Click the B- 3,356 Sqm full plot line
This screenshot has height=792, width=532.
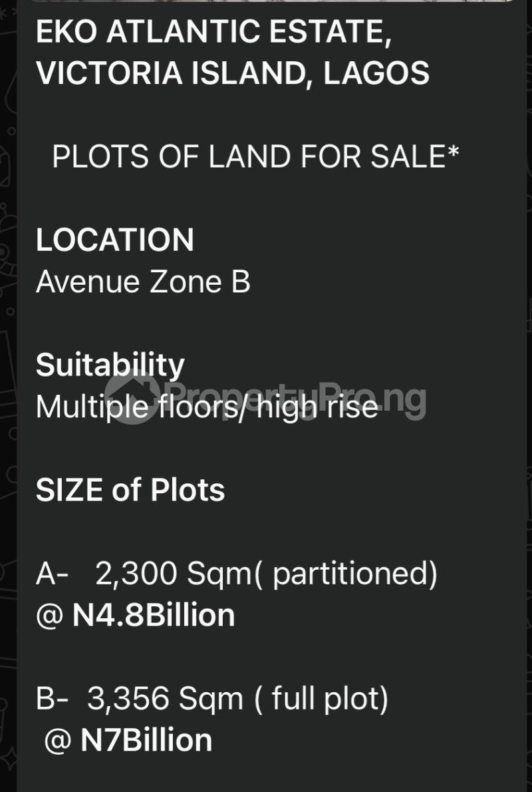click(x=211, y=698)
